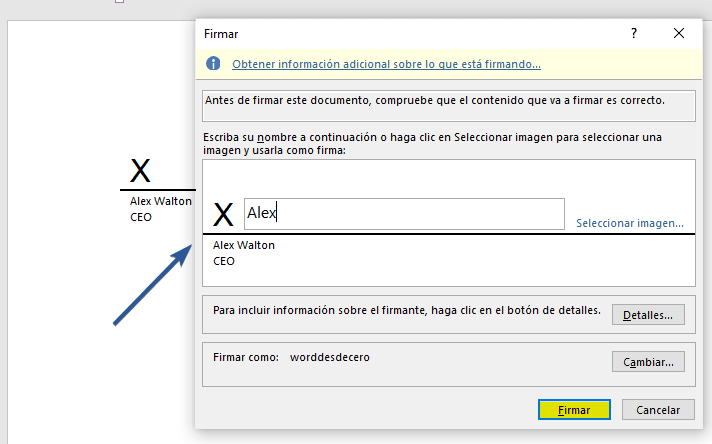The height and width of the screenshot is (444, 712).
Task: Select the document signature line X
Action: click(x=140, y=171)
